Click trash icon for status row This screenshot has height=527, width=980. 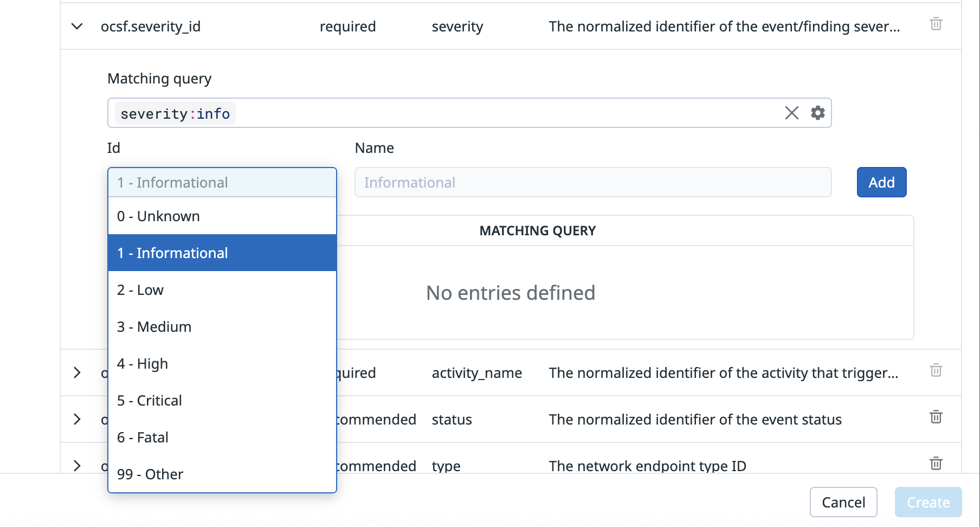[x=936, y=417]
